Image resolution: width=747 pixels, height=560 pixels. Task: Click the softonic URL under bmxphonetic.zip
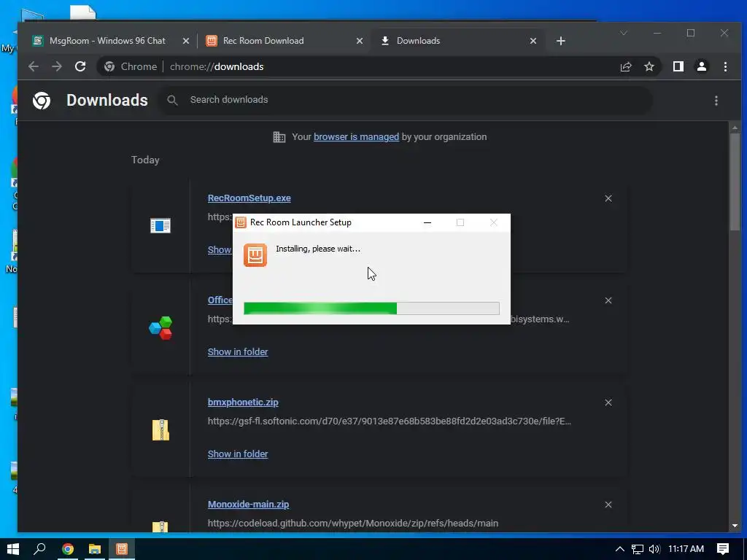tap(390, 421)
